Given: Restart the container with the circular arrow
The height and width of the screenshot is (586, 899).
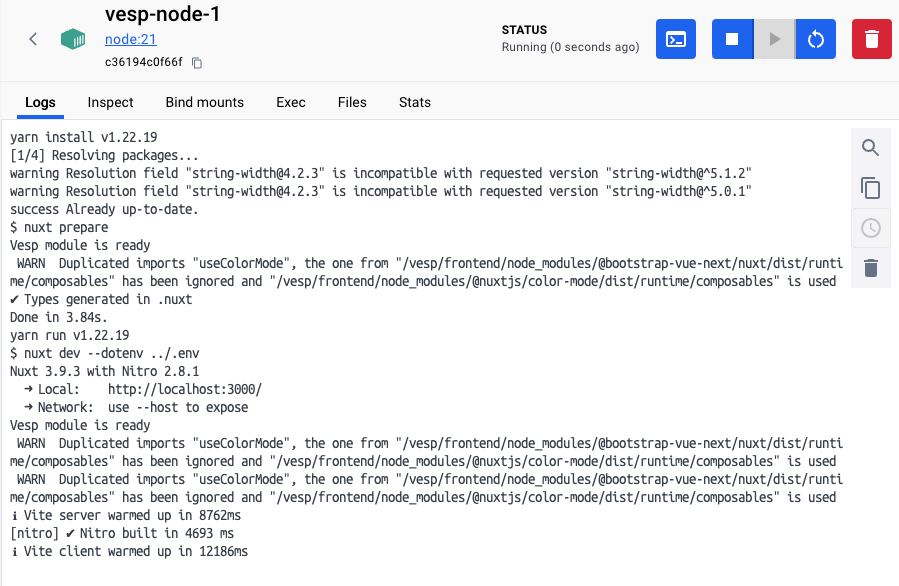Looking at the screenshot, I should click(x=815, y=39).
